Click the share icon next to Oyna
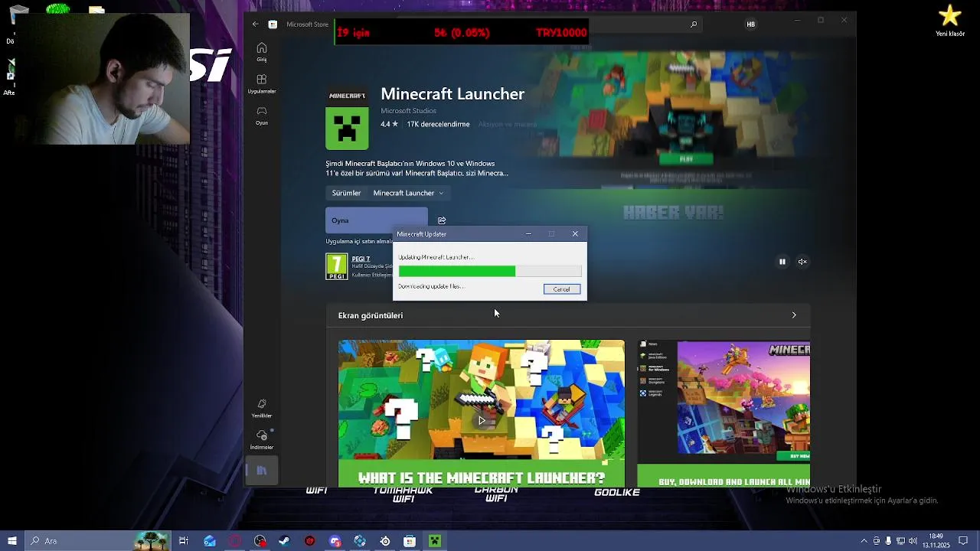The width and height of the screenshot is (980, 551). coord(442,220)
